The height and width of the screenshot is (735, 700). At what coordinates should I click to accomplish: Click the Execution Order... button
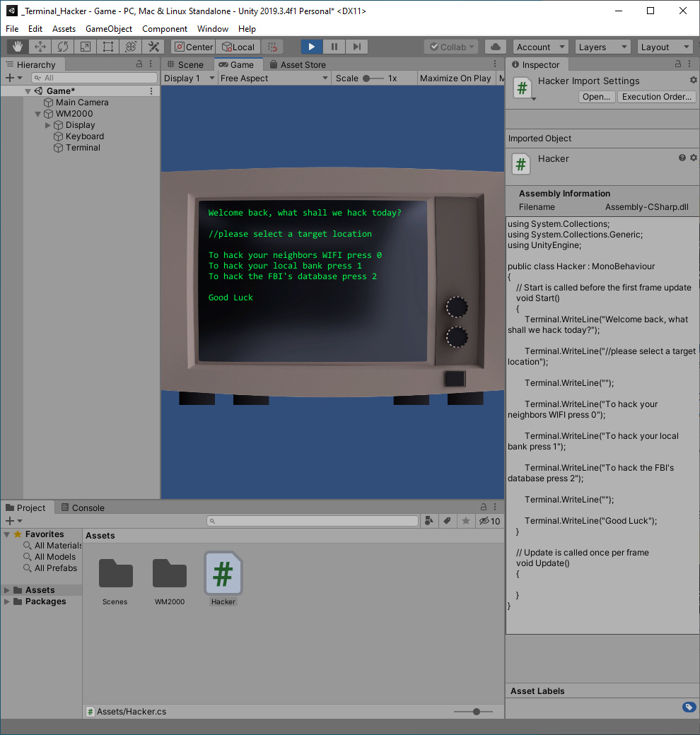[657, 97]
